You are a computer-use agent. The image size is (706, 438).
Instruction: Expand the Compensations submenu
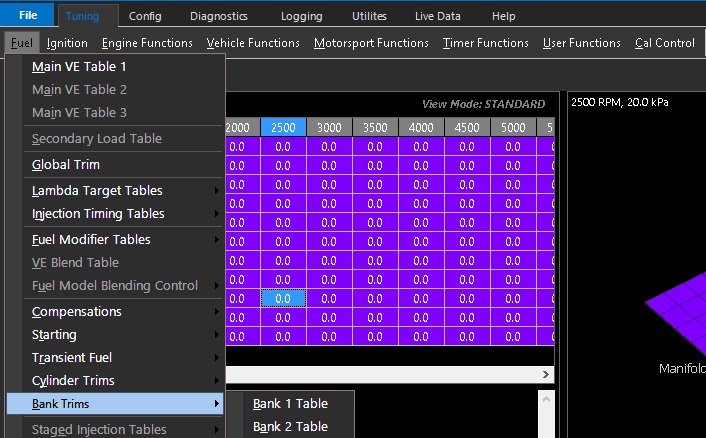[77, 312]
